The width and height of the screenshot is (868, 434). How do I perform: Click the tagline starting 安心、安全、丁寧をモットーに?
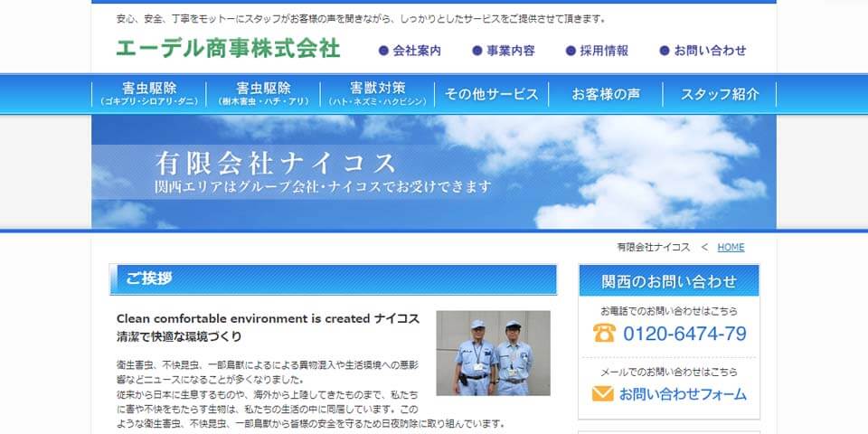click(361, 19)
